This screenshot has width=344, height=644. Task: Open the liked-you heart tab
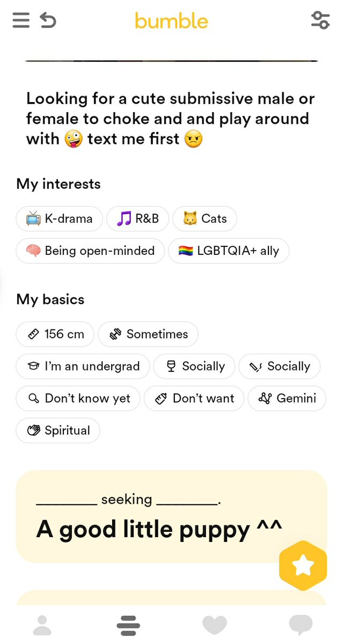coord(215,625)
